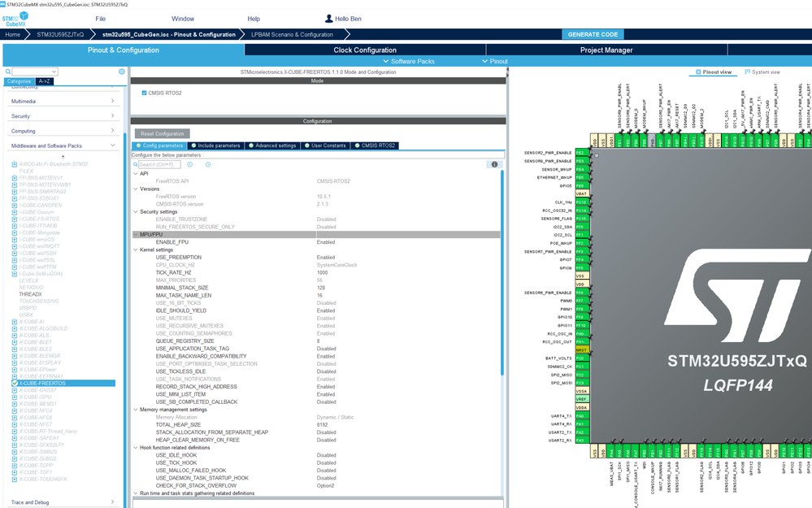Select the Pinout view toggle

(714, 72)
